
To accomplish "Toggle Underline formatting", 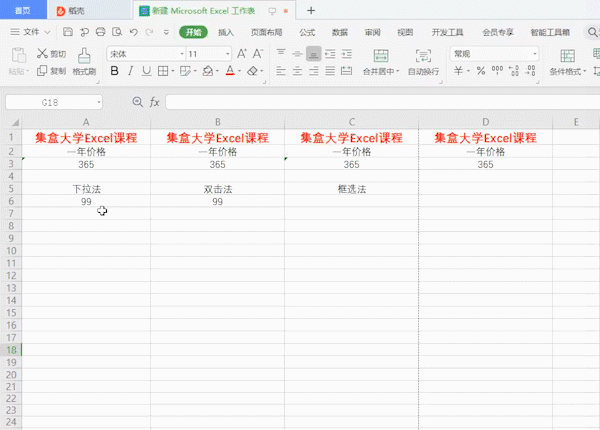I will pyautogui.click(x=146, y=71).
